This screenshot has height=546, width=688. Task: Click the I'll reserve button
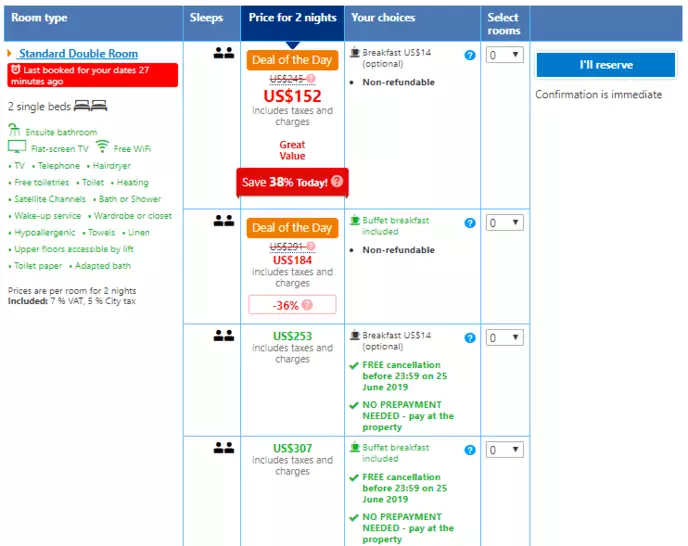tap(606, 65)
